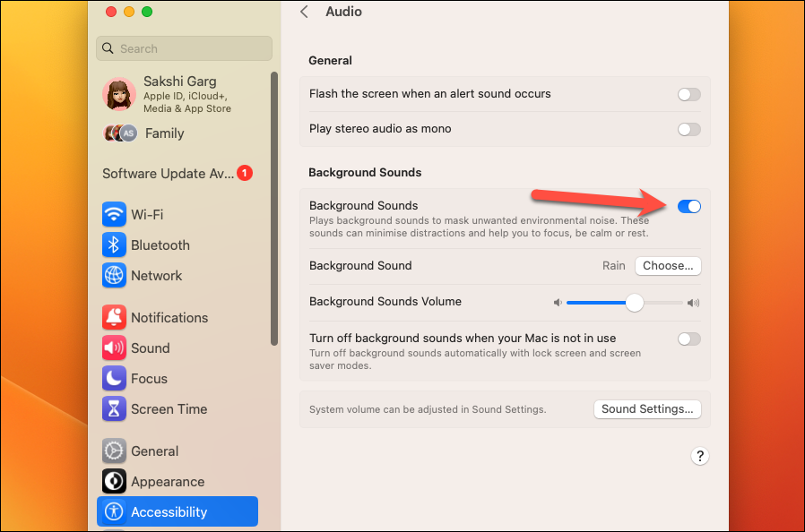Click the Audio page title
The width and height of the screenshot is (805, 532).
click(343, 12)
